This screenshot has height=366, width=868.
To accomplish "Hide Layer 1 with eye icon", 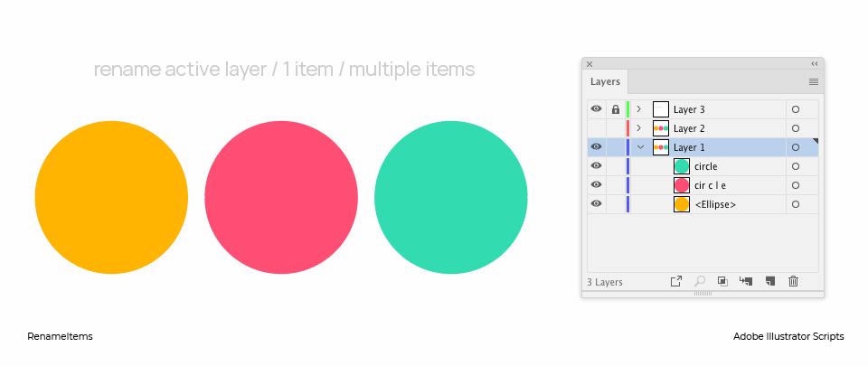I will 596,147.
